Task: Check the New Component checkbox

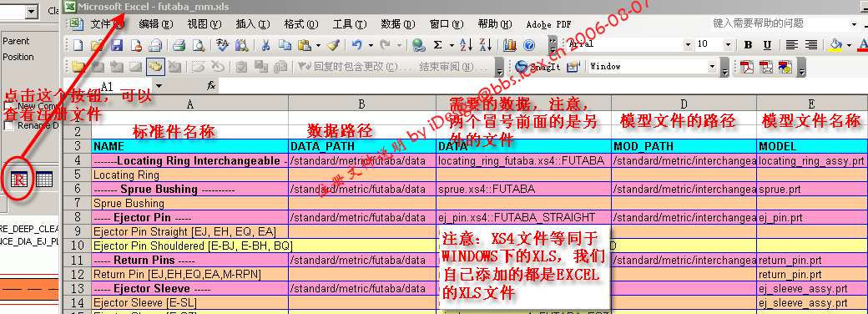Action: (8, 106)
